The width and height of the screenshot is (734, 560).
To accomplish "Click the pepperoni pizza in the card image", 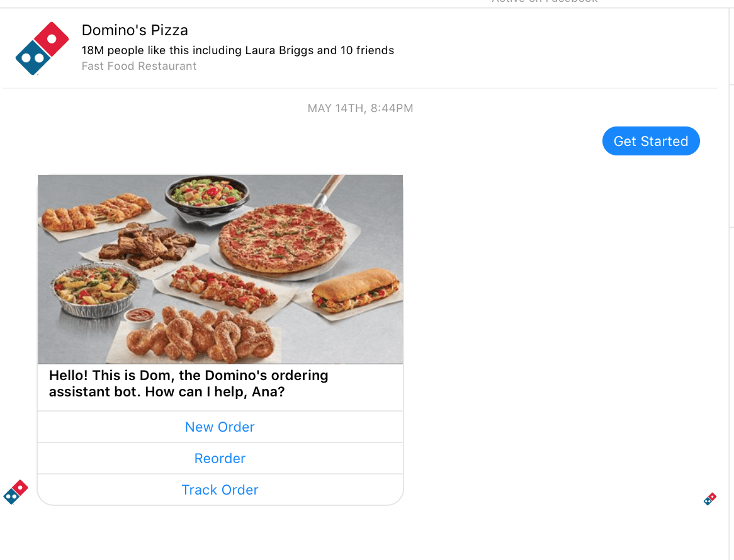I will [282, 238].
